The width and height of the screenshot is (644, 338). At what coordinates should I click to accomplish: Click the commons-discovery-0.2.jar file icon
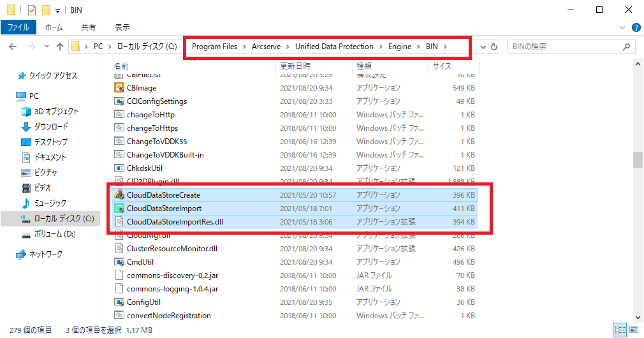coord(119,275)
